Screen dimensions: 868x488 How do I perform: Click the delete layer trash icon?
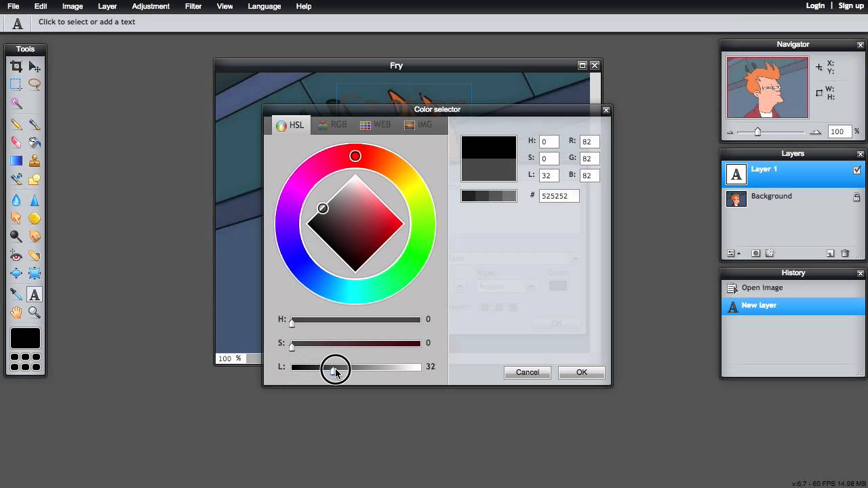click(845, 253)
